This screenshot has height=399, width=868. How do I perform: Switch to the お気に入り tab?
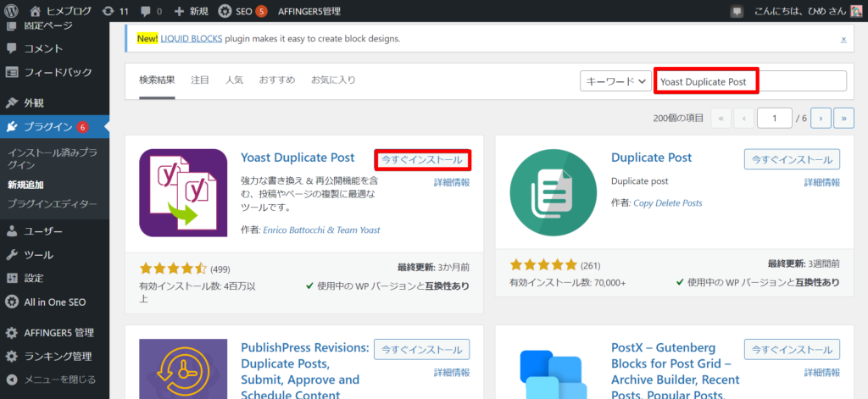pyautogui.click(x=333, y=80)
